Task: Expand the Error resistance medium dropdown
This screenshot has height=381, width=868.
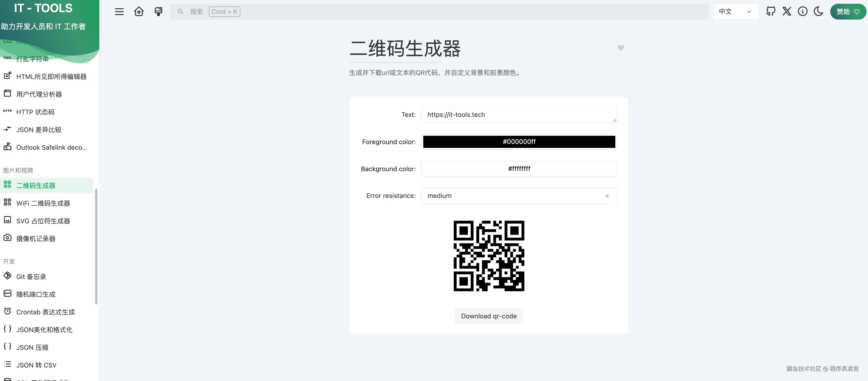Action: [x=519, y=196]
